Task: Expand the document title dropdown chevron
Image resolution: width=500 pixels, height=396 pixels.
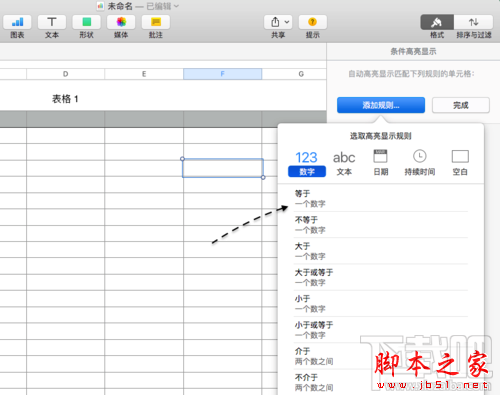Action: tap(176, 6)
